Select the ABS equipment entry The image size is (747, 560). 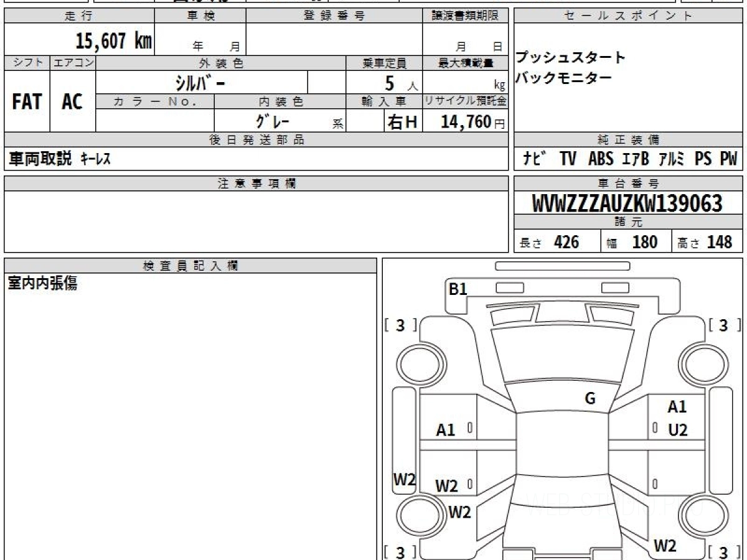[x=601, y=159]
